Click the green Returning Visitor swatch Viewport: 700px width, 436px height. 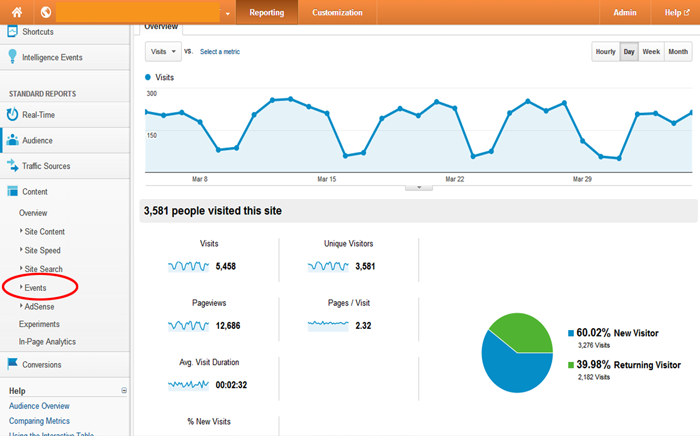pos(571,365)
